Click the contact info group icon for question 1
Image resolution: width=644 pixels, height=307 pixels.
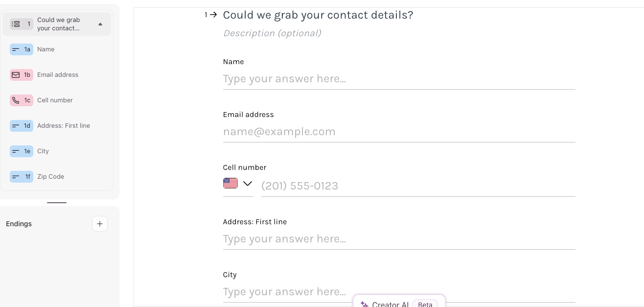[x=16, y=24]
